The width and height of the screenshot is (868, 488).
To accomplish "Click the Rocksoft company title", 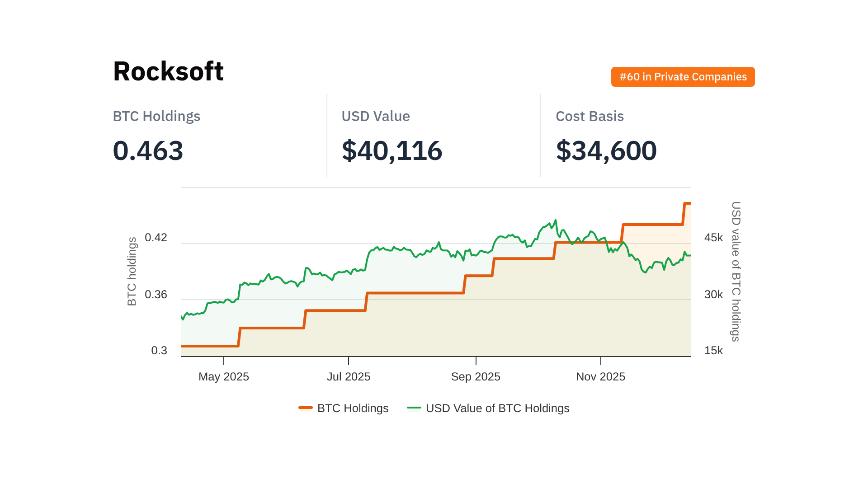I will point(168,71).
